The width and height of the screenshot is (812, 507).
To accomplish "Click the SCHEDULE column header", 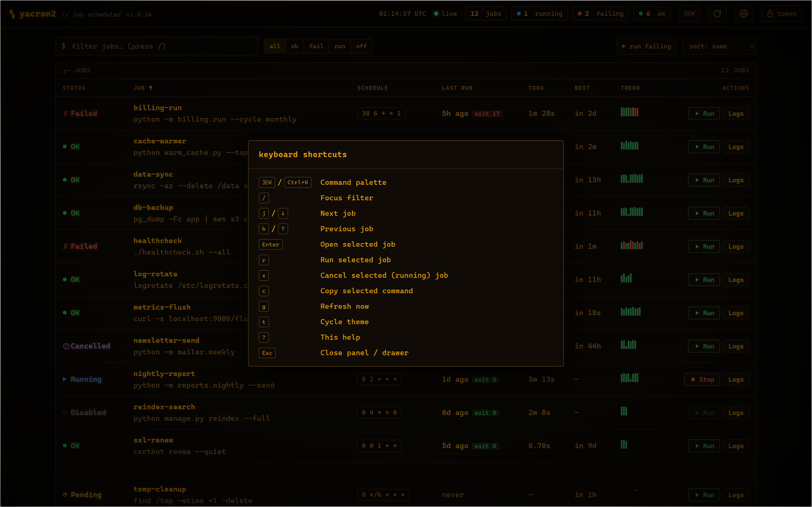I will [x=372, y=88].
